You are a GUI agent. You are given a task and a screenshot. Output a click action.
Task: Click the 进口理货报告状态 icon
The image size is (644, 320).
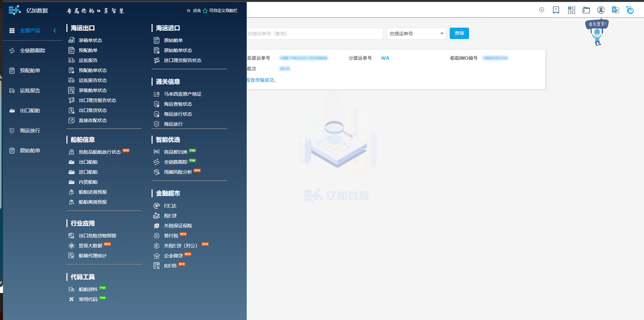[x=157, y=60]
